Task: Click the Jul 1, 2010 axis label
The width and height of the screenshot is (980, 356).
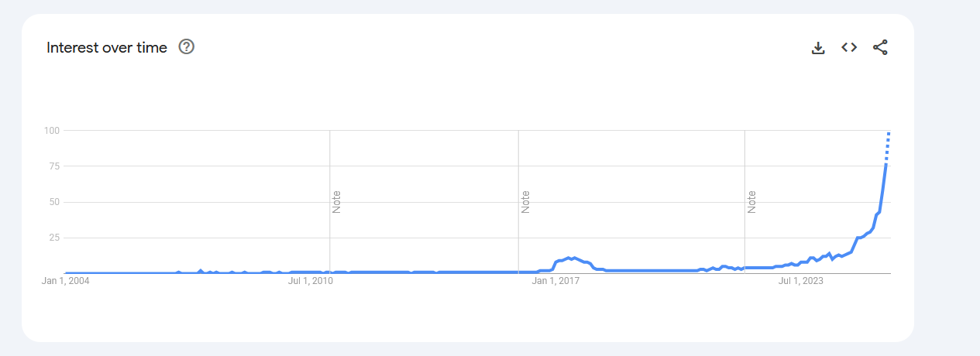Action: [x=310, y=281]
